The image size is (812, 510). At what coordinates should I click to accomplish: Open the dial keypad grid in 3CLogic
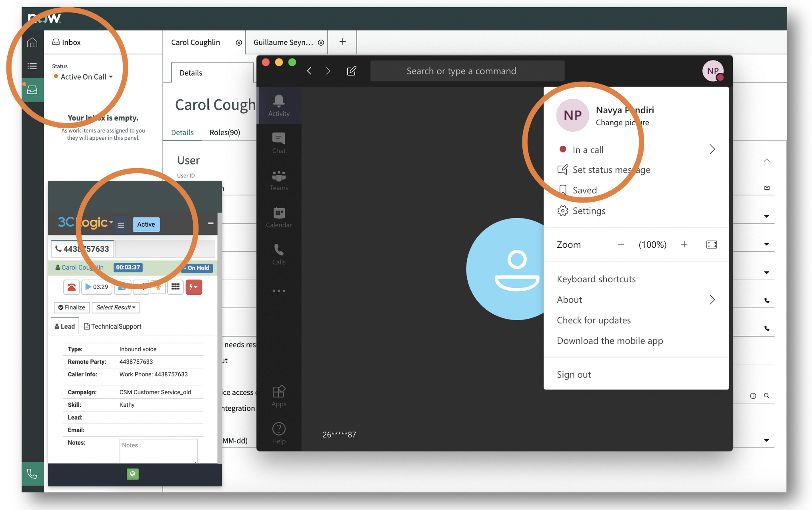175,287
